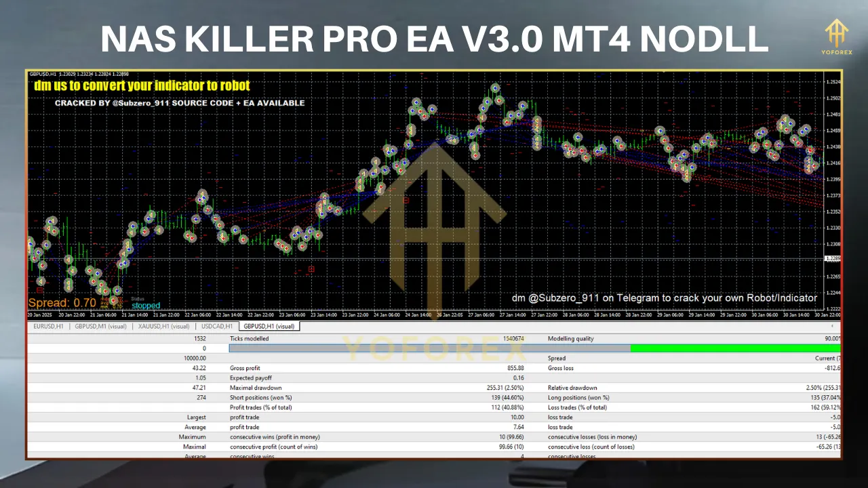This screenshot has width=868, height=488.
Task: Click the gross profit value 855.88
Action: pos(515,368)
